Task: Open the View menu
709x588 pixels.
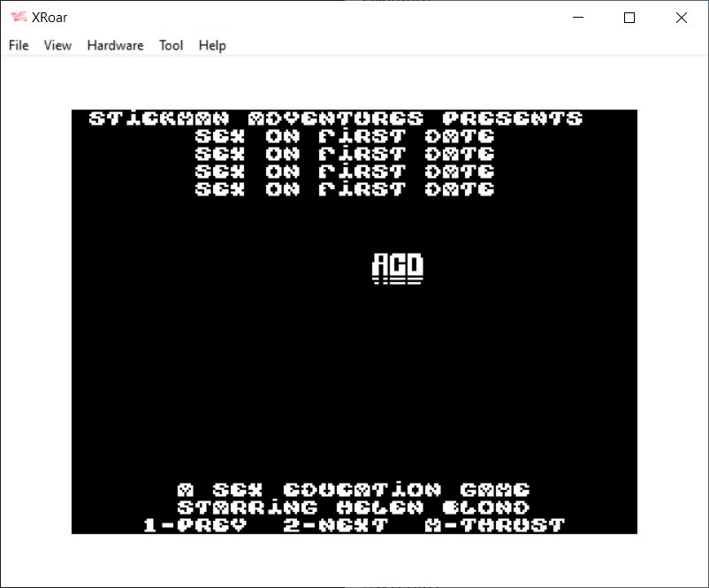Action: point(57,45)
